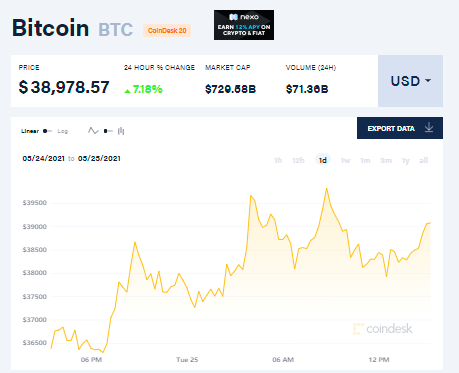Click the 05/24/2021 start date
This screenshot has width=459, height=373.
tap(43, 158)
